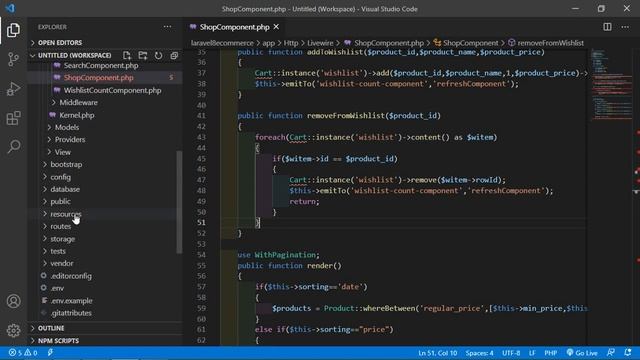Click the New File icon in workspace header
The image size is (640, 360).
(x=127, y=55)
